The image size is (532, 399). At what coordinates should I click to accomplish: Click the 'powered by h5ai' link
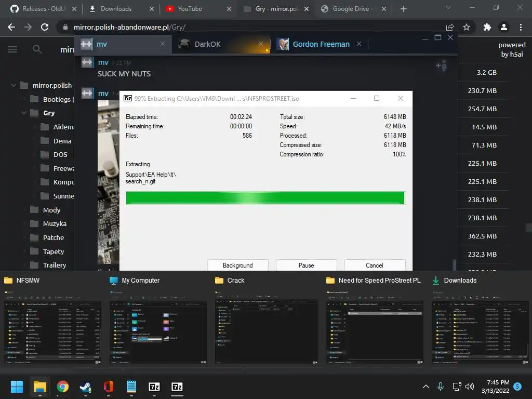[x=512, y=49]
